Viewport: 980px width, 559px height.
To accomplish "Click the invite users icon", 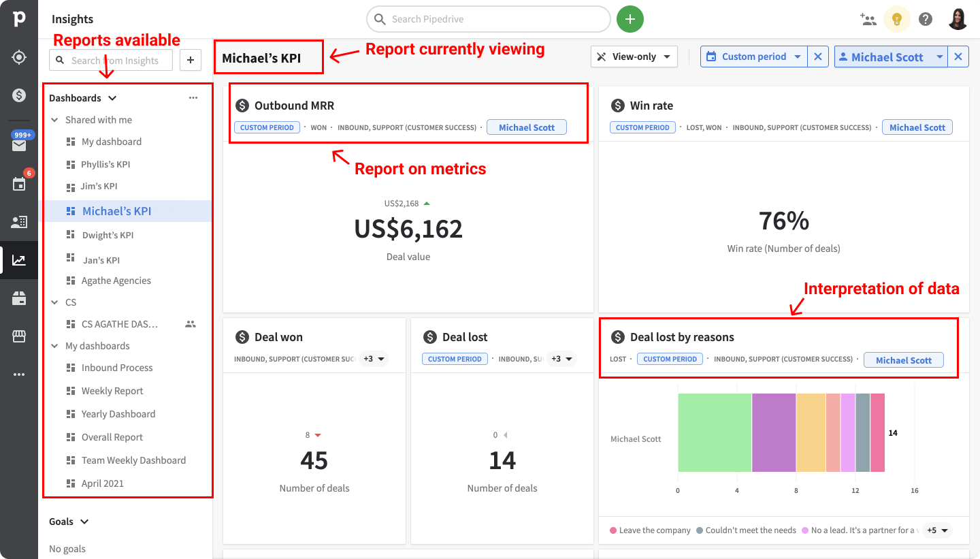I will tap(868, 19).
